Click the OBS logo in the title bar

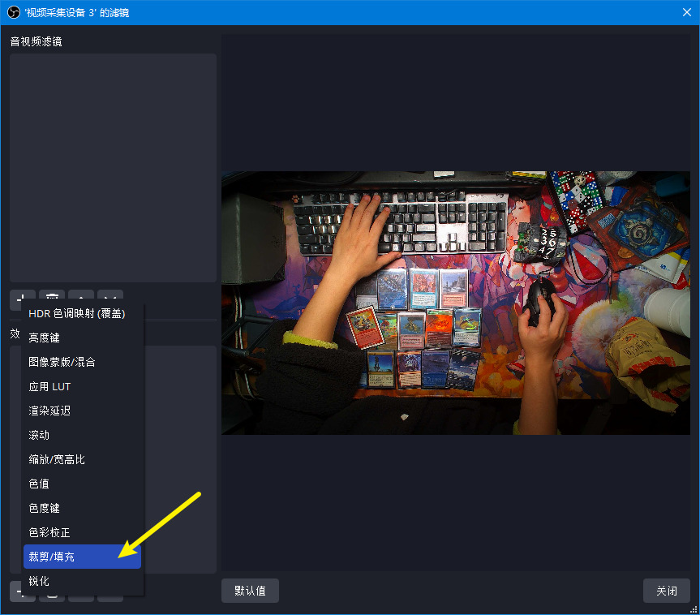14,12
